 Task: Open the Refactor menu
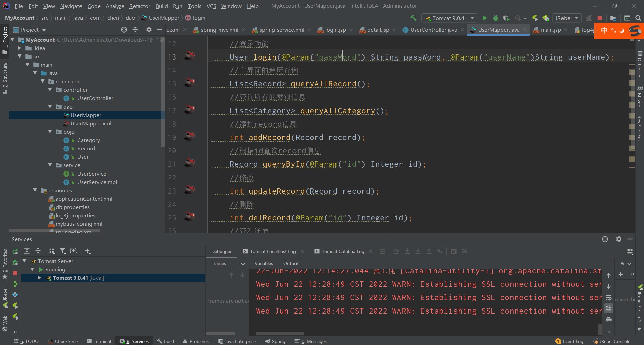(140, 6)
